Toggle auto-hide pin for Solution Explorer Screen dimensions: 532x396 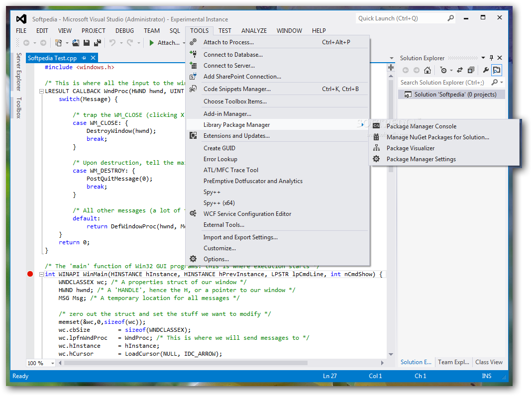point(491,58)
